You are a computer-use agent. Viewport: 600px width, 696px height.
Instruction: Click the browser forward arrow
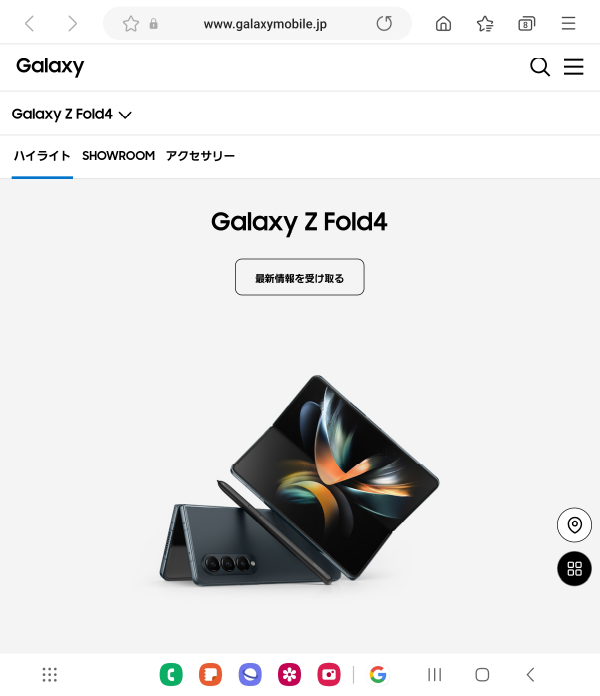pyautogui.click(x=72, y=24)
